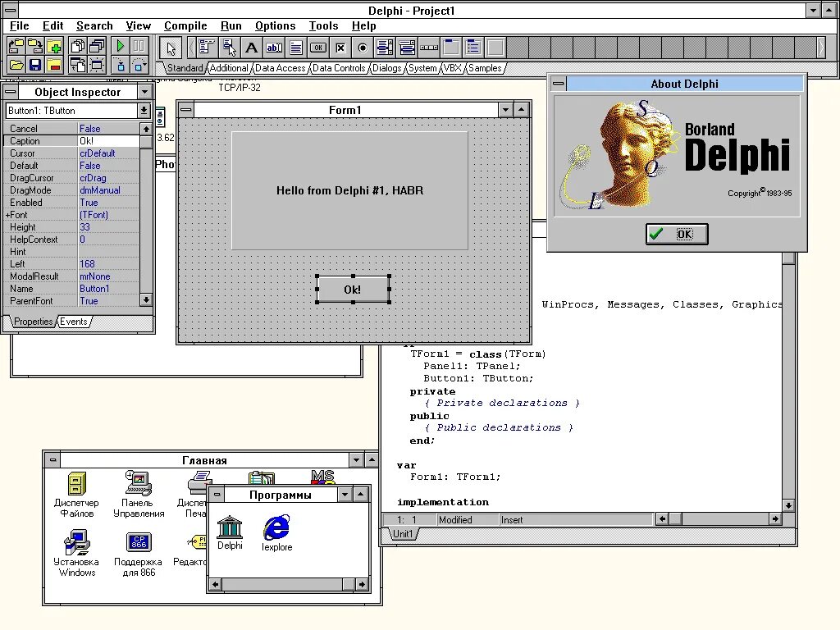Viewport: 840px width, 630px height.
Task: Click the Hello from Delphi panel on Form1
Action: [349, 190]
